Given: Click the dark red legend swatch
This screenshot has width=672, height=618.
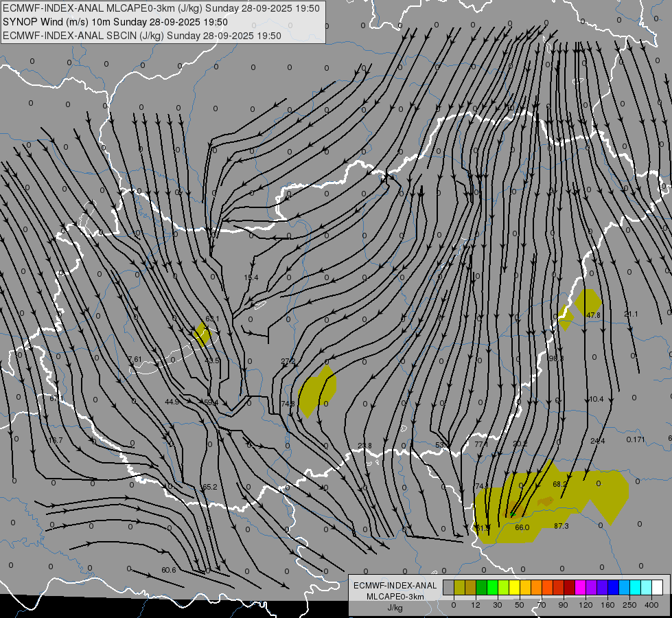Looking at the screenshot, I should [570, 587].
